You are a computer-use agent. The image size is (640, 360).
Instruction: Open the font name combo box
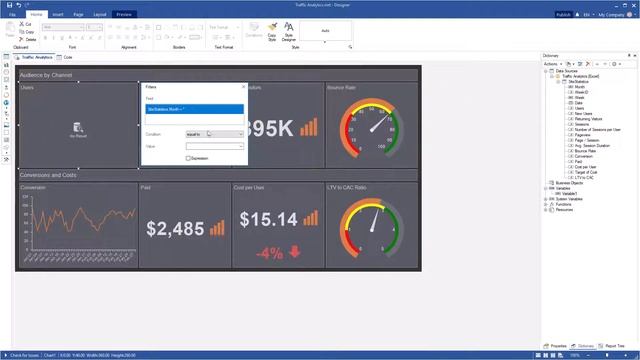coord(63,27)
